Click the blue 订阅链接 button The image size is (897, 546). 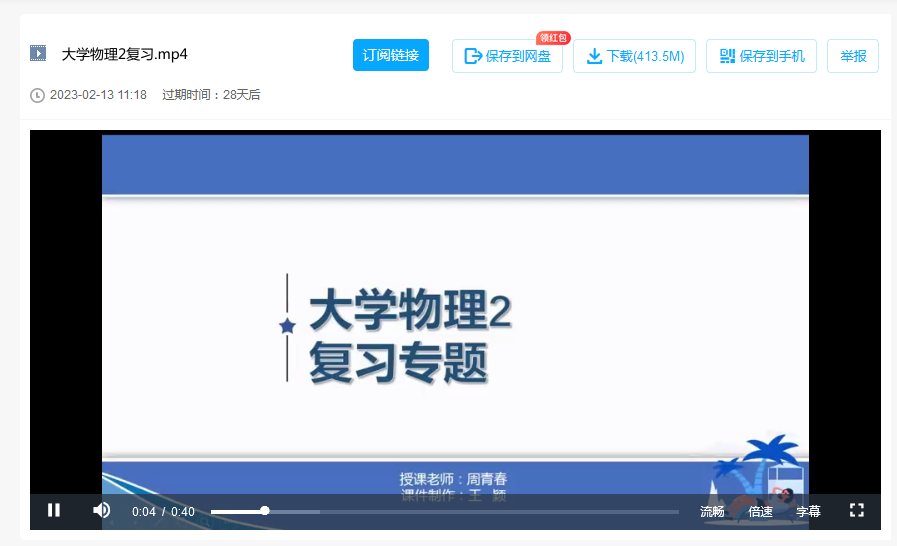click(390, 56)
